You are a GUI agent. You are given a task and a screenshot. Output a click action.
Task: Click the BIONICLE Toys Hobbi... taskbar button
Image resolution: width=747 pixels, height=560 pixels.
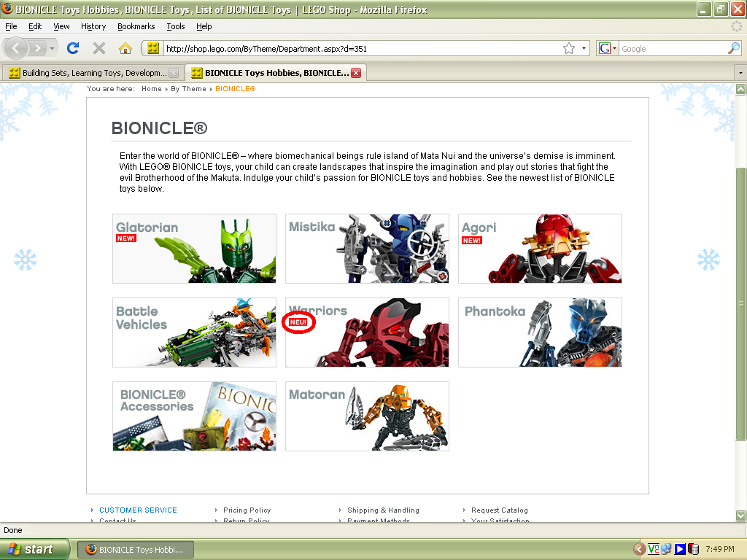(x=136, y=550)
